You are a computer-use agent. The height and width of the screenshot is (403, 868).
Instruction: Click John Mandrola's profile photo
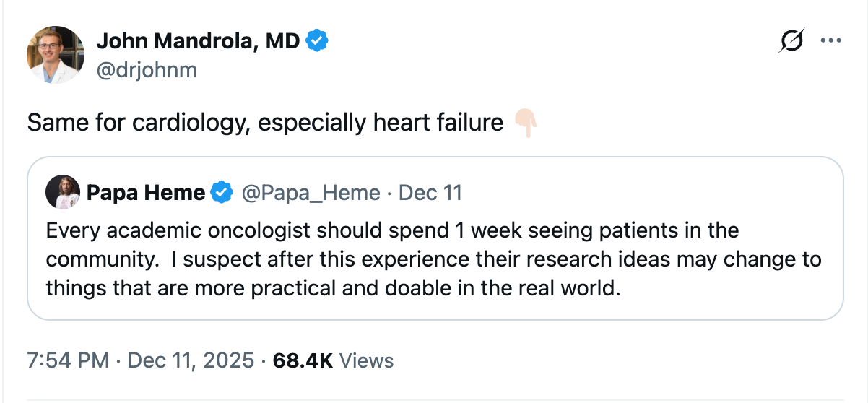click(x=56, y=55)
